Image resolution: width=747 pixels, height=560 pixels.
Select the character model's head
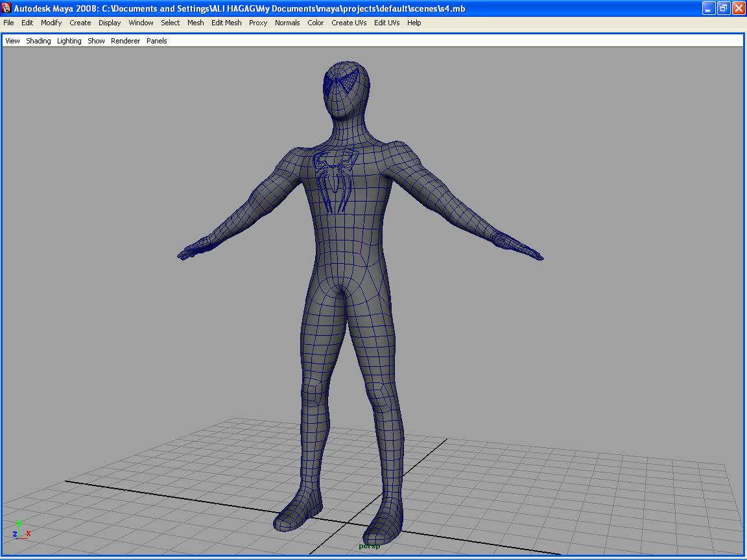point(346,89)
